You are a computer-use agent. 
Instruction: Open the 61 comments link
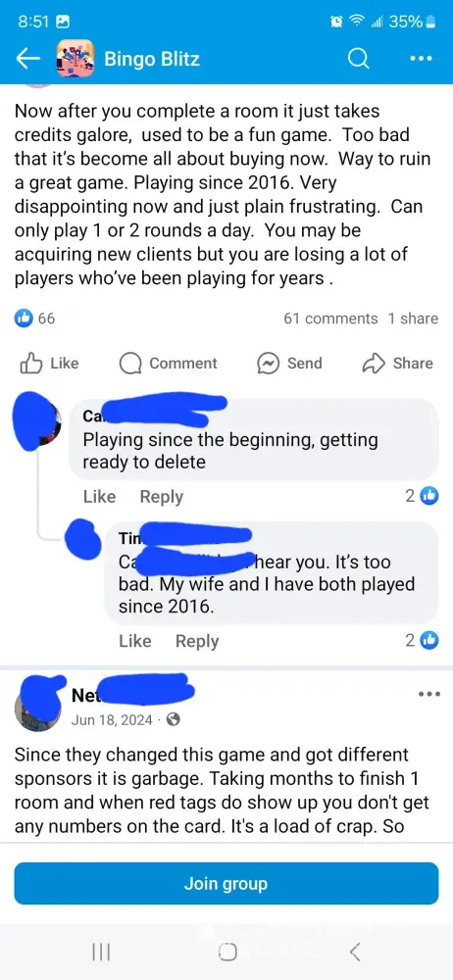click(x=331, y=318)
